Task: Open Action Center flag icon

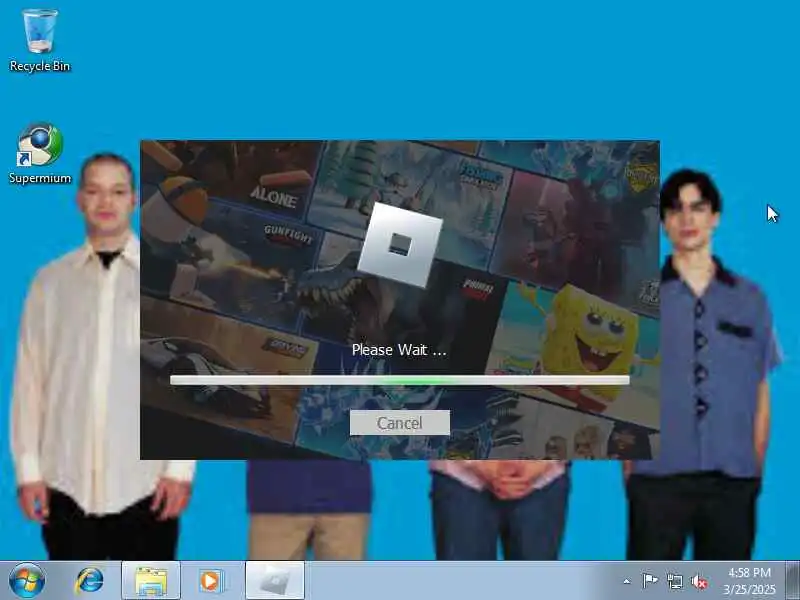Action: 649,581
